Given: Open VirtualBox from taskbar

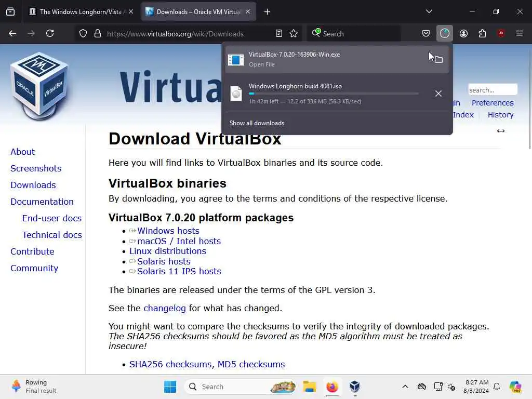Looking at the screenshot, I should pyautogui.click(x=354, y=387).
